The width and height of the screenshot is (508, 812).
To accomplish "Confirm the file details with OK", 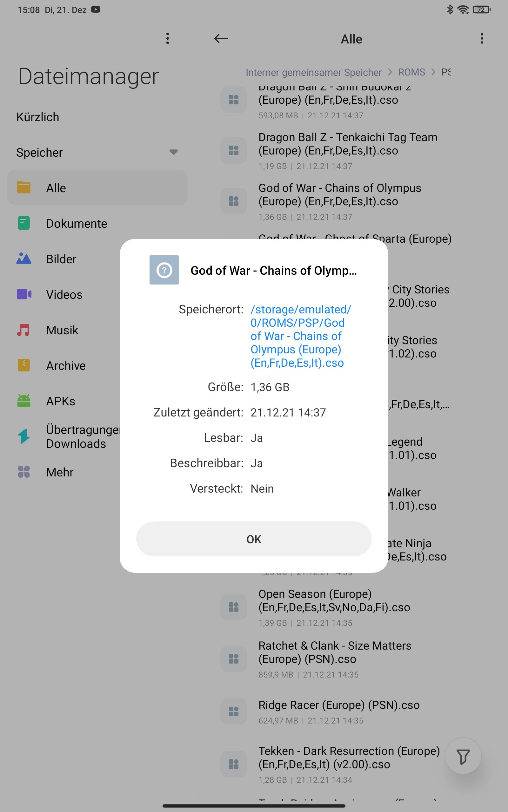I will [x=254, y=539].
